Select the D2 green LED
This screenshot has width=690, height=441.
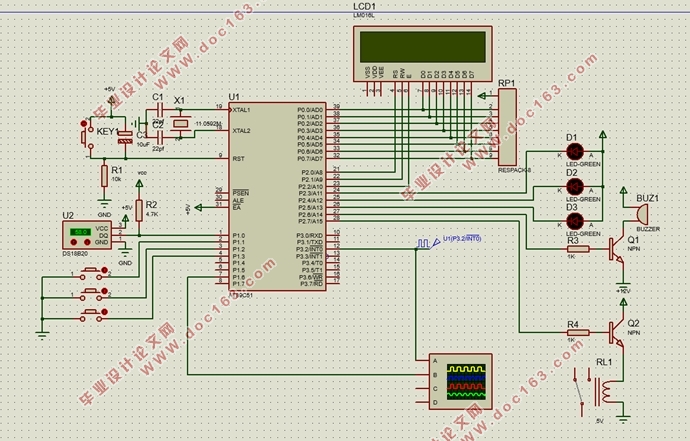coord(575,187)
